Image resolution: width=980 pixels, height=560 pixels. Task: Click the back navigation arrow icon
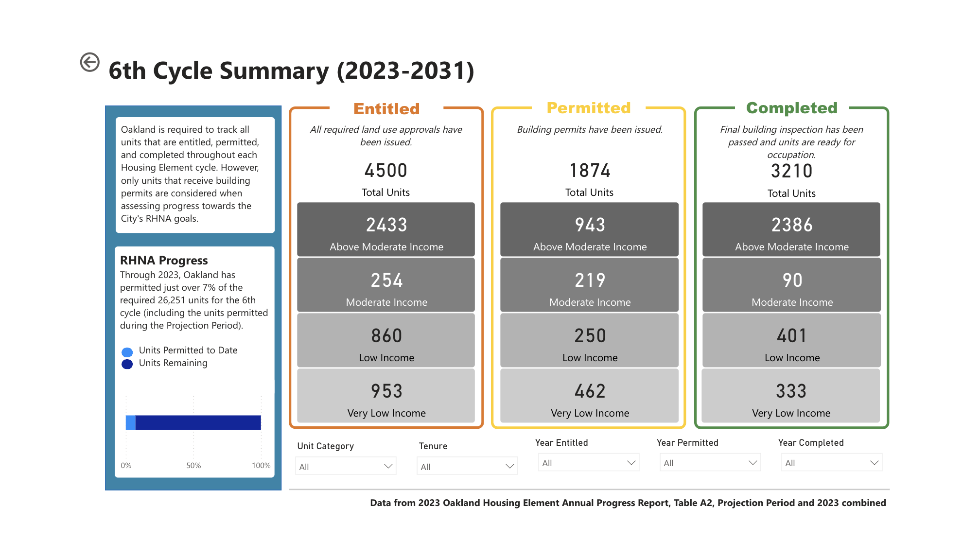click(x=90, y=62)
